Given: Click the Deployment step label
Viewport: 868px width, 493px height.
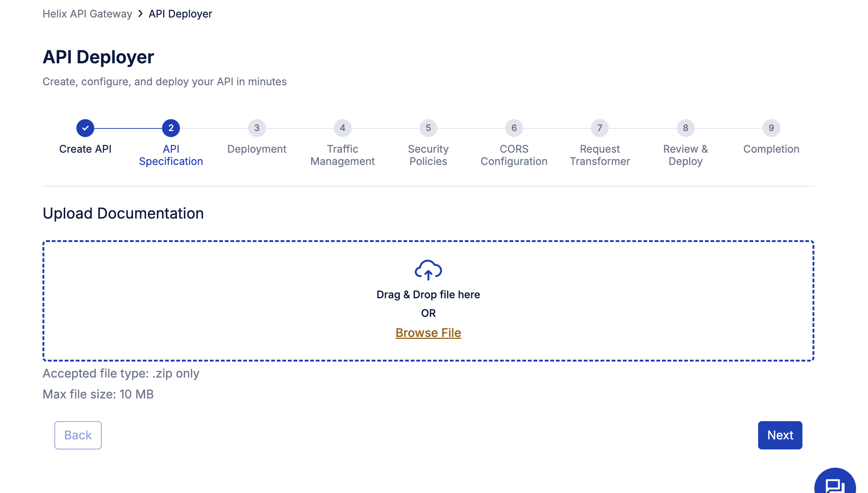Looking at the screenshot, I should (257, 149).
